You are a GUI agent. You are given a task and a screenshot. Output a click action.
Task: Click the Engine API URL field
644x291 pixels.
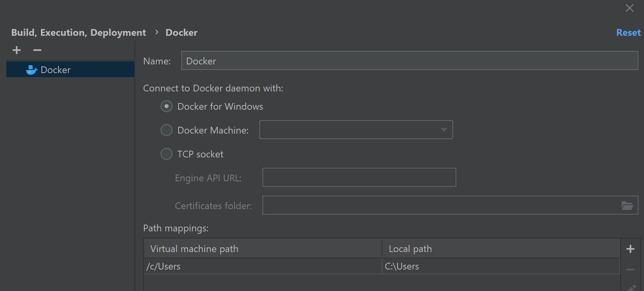point(359,177)
